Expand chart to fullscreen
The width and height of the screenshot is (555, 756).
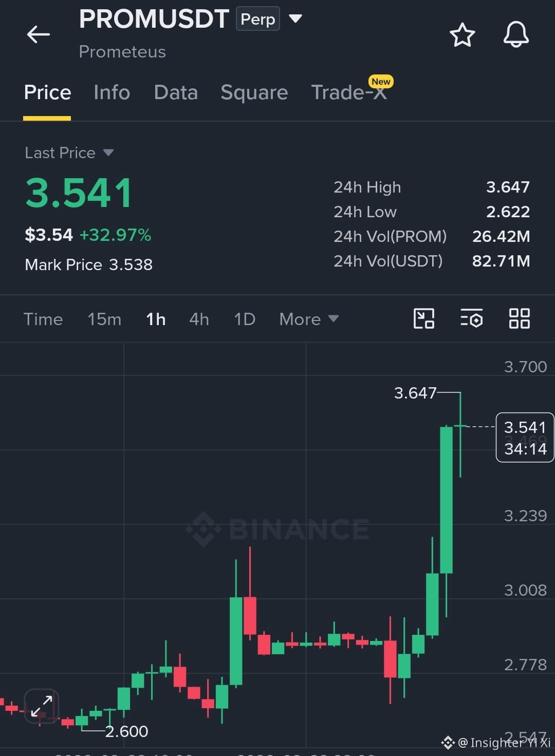tap(41, 706)
